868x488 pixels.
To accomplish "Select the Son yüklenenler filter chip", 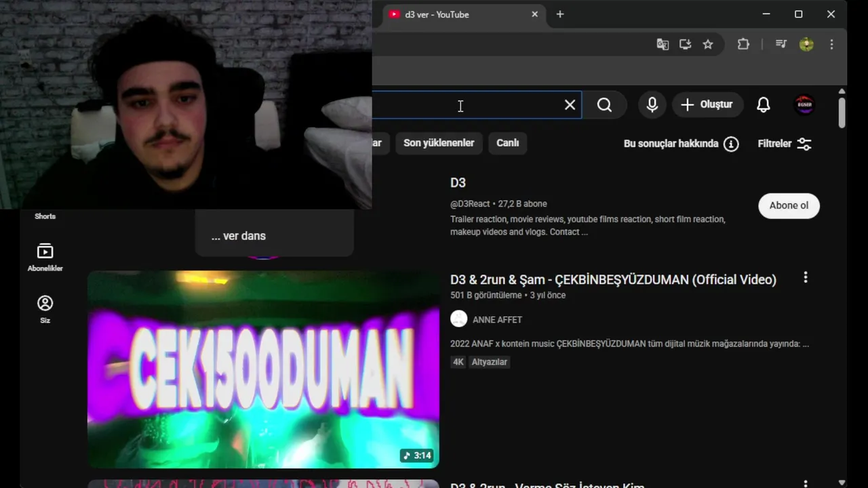I will (439, 143).
